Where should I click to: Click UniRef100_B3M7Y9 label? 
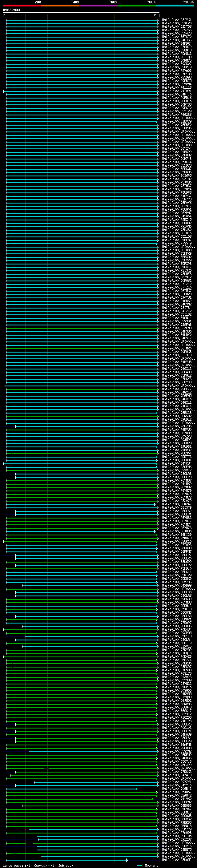tap(176, 829)
